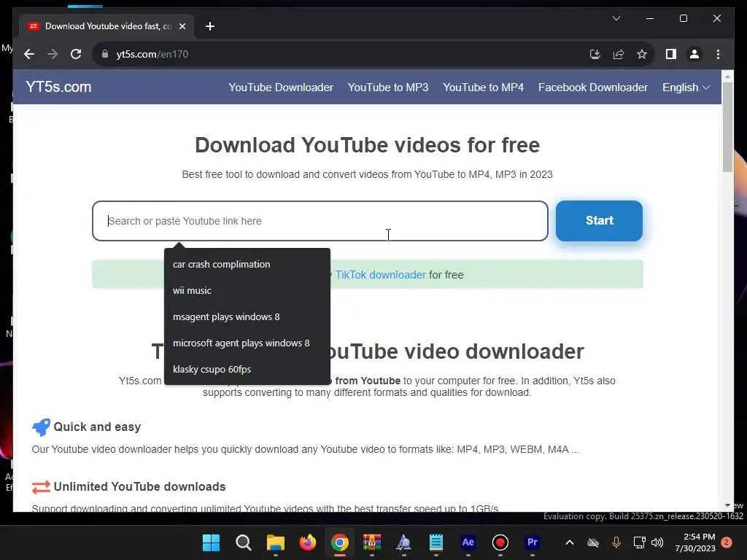The image size is (747, 560).
Task: Click the Quick and easy heading
Action: tap(97, 427)
